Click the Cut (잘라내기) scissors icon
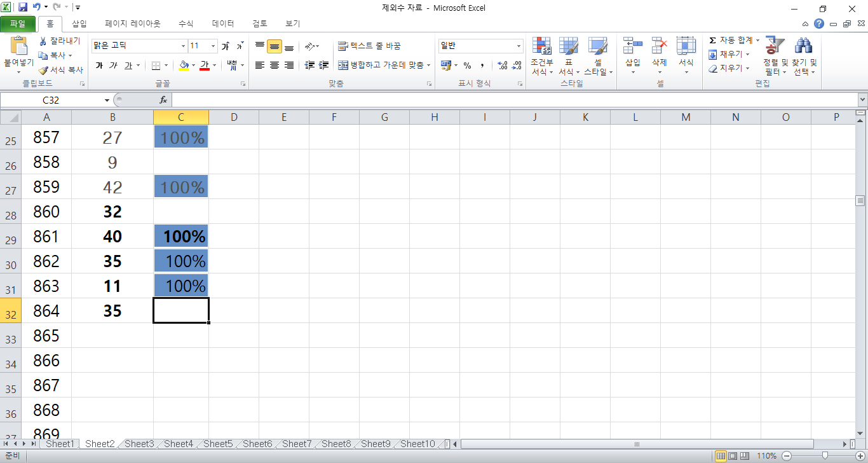Viewport: 868px width, 463px height. pyautogui.click(x=43, y=41)
